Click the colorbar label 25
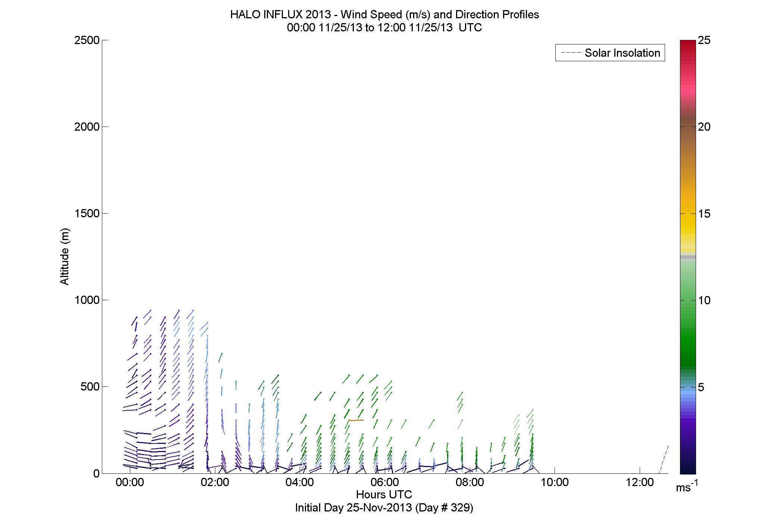Image resolution: width=783 pixels, height=532 pixels. point(704,40)
